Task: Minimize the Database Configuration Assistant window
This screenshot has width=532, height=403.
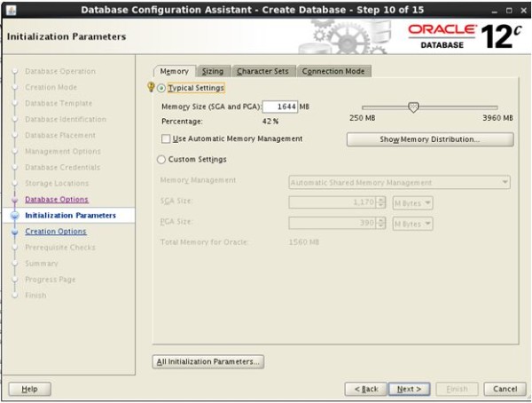Action: click(x=495, y=11)
